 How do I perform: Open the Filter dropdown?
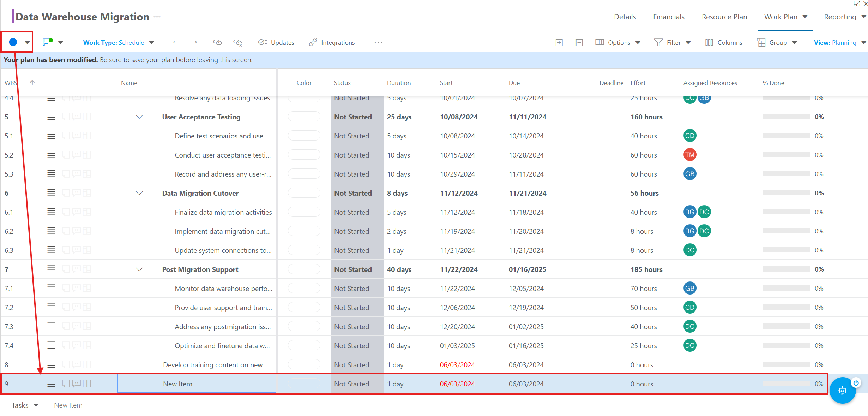click(x=672, y=43)
